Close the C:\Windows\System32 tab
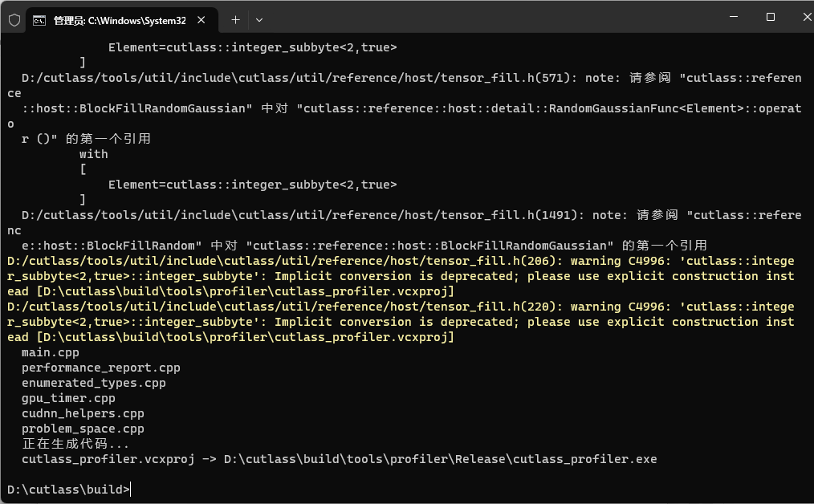The height and width of the screenshot is (504, 814). tap(201, 20)
